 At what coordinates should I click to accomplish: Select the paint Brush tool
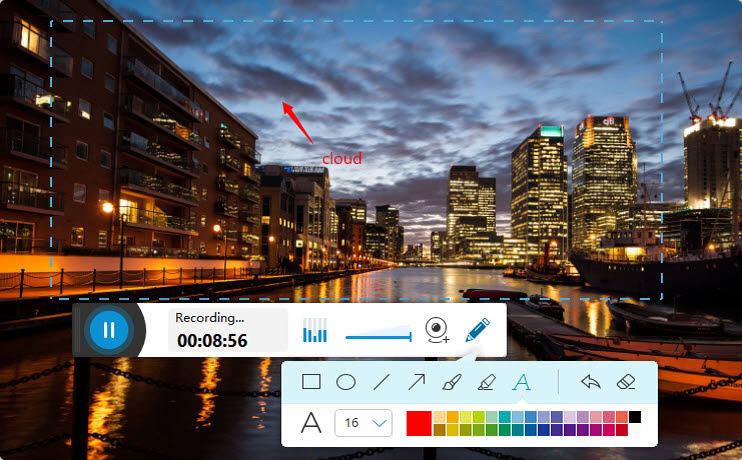451,381
